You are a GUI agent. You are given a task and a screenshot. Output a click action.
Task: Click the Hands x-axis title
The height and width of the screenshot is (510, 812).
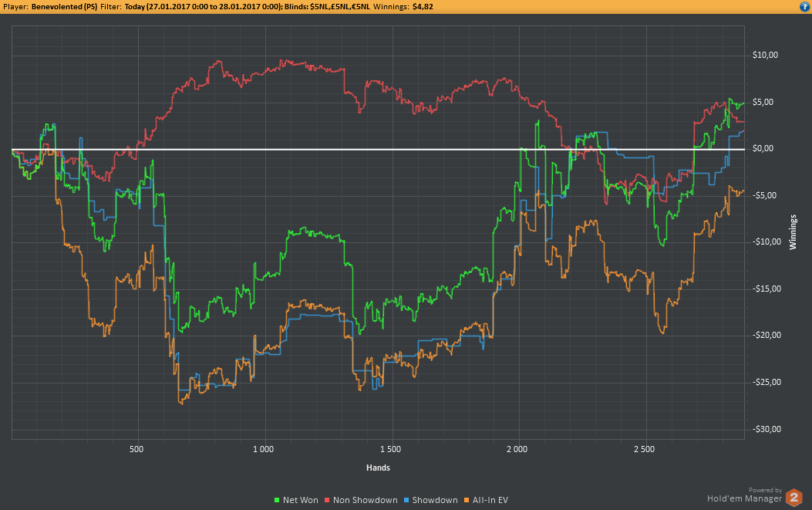click(378, 468)
